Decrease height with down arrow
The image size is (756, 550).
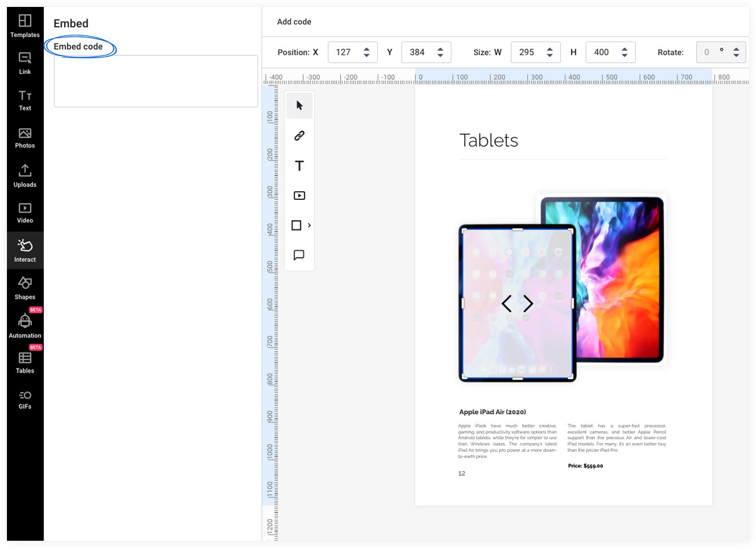625,55
